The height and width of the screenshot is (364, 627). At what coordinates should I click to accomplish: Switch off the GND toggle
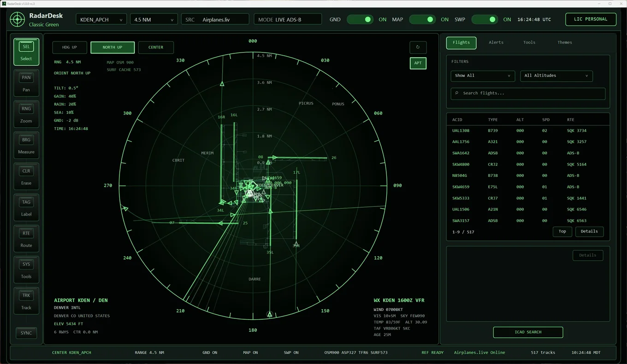(360, 19)
